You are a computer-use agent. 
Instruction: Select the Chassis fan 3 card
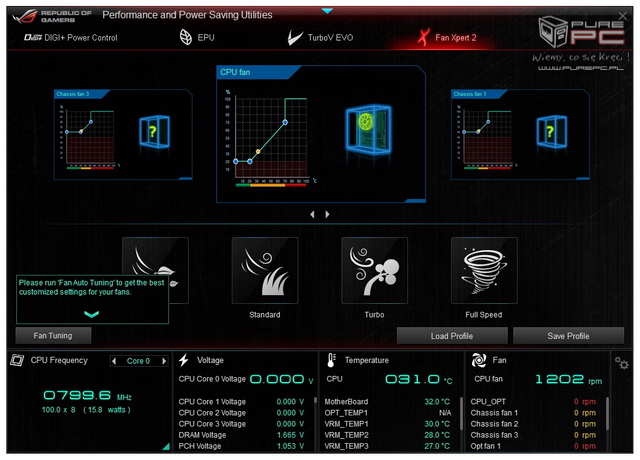[123, 134]
